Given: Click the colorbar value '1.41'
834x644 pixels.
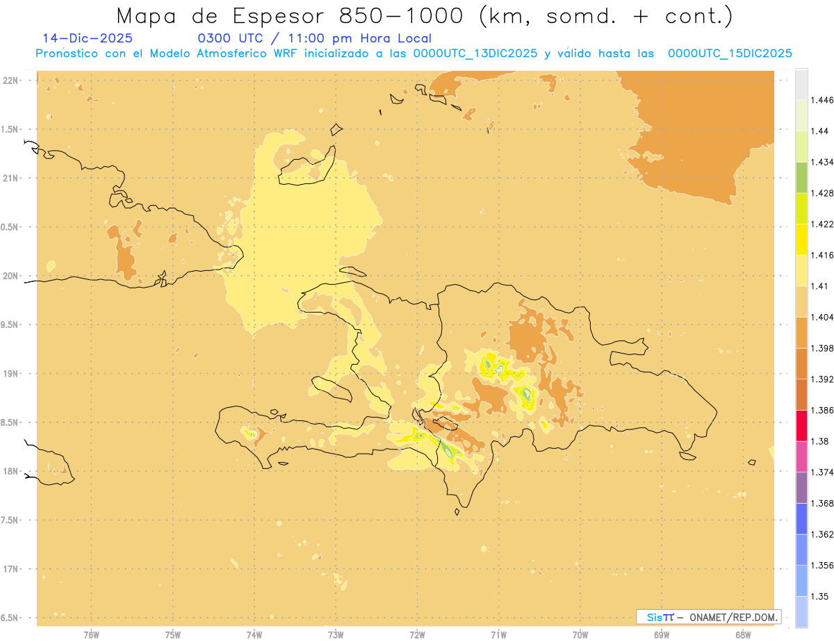Looking at the screenshot, I should [821, 286].
